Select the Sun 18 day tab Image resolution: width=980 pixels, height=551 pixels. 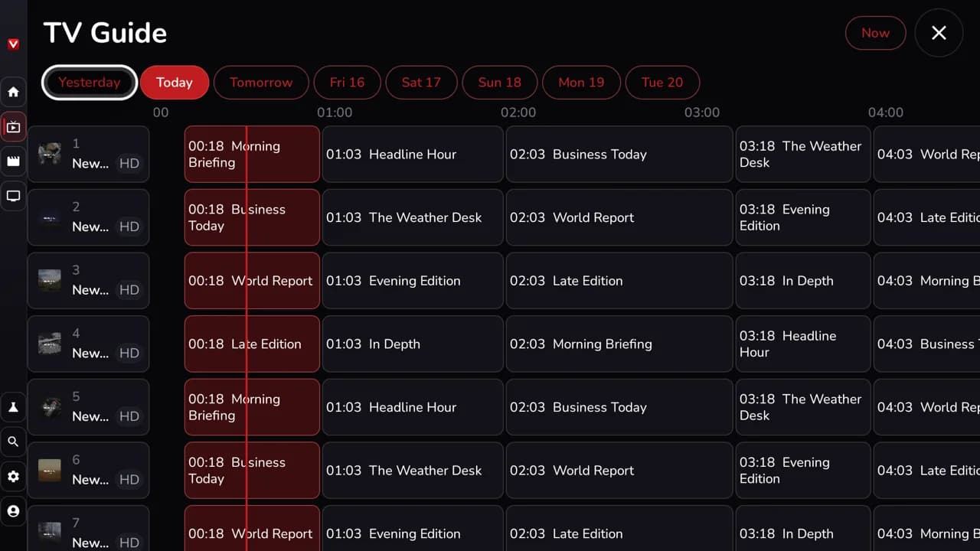click(x=499, y=83)
